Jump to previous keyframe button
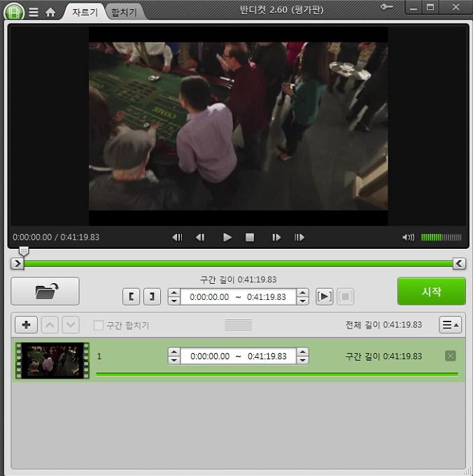The width and height of the screenshot is (473, 476). pos(177,237)
